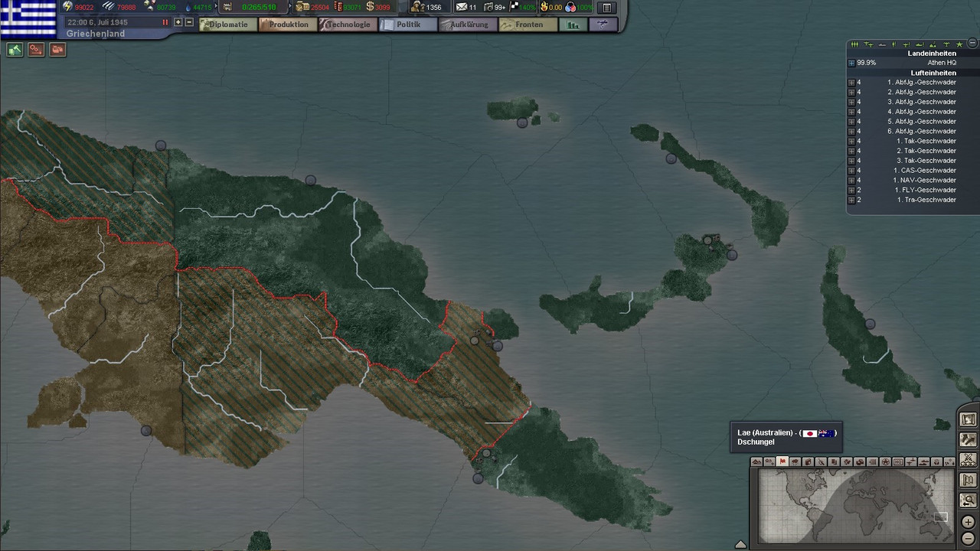
Task: Zoom out with round minus button
Action: [x=969, y=538]
